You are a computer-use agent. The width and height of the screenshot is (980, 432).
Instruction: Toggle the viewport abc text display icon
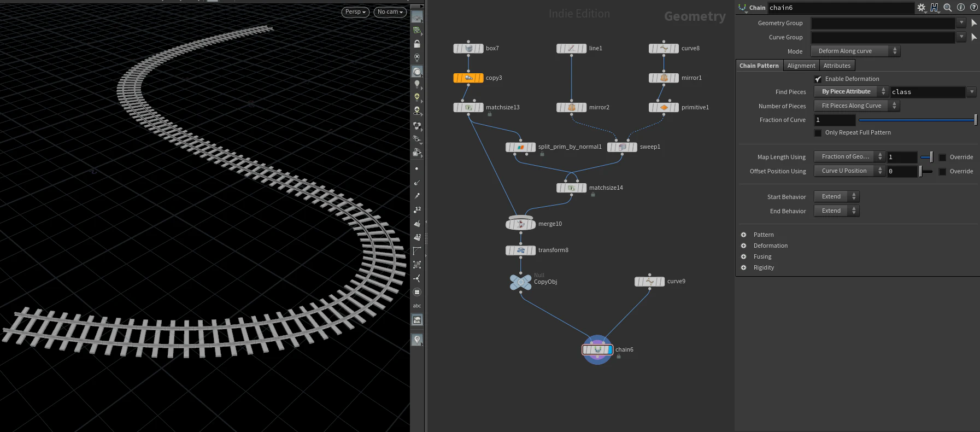(x=417, y=306)
